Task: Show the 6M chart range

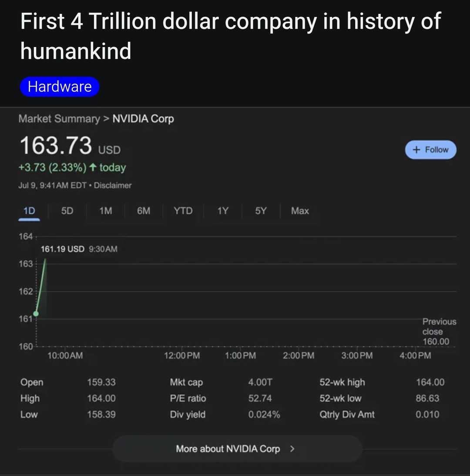Action: (x=144, y=211)
